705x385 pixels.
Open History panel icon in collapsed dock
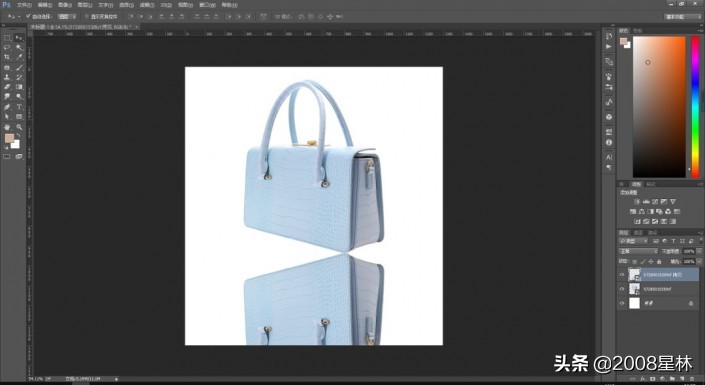point(609,36)
